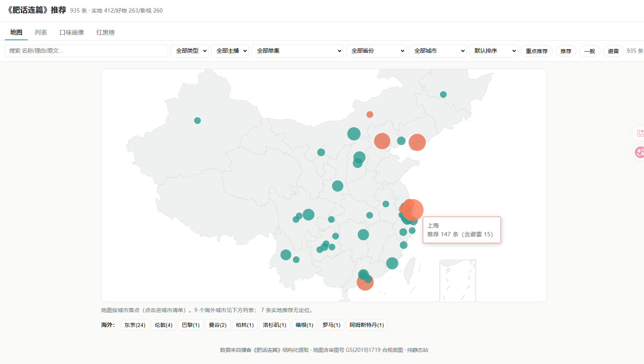Click the red bubble on south coast
644x364 pixels.
coord(365,282)
